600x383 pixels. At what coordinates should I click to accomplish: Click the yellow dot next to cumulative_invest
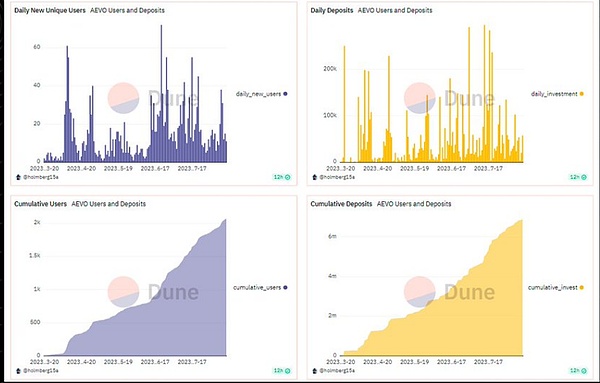(582, 287)
